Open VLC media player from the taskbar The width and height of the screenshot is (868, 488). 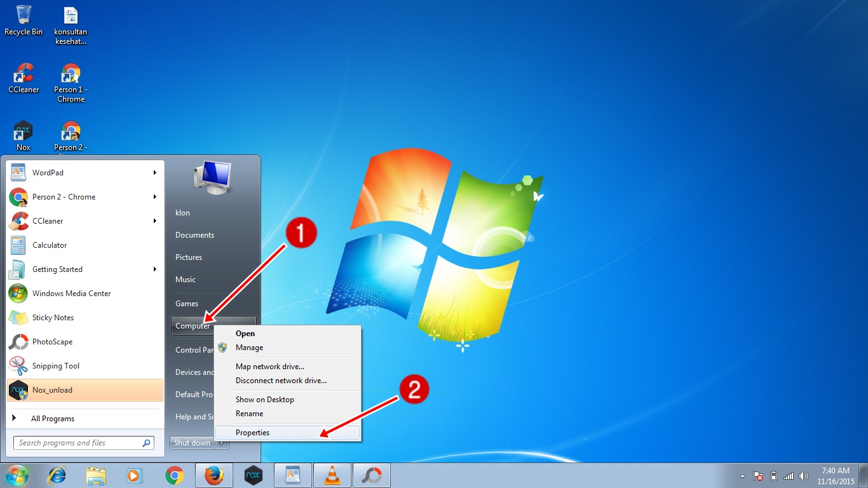(332, 475)
